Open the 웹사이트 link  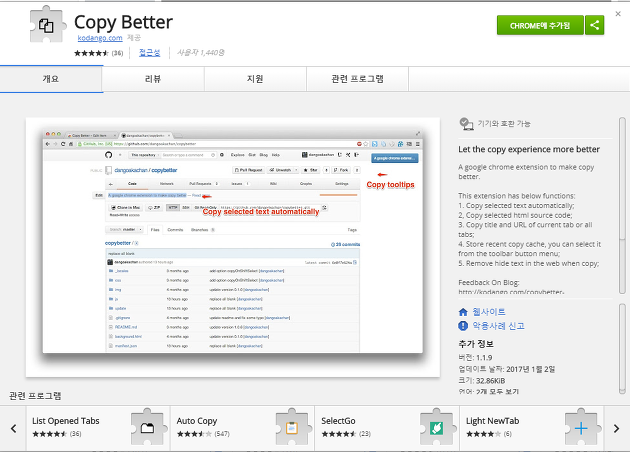pyautogui.click(x=489, y=312)
